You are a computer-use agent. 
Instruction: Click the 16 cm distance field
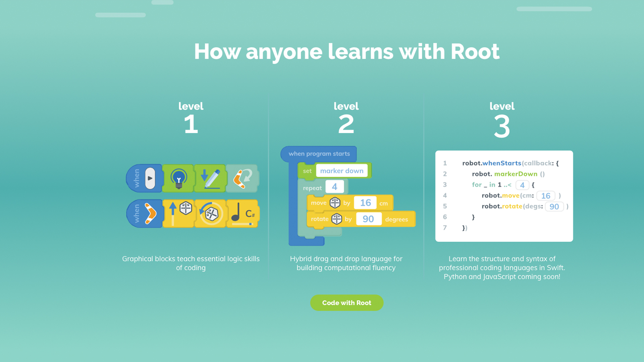(365, 203)
